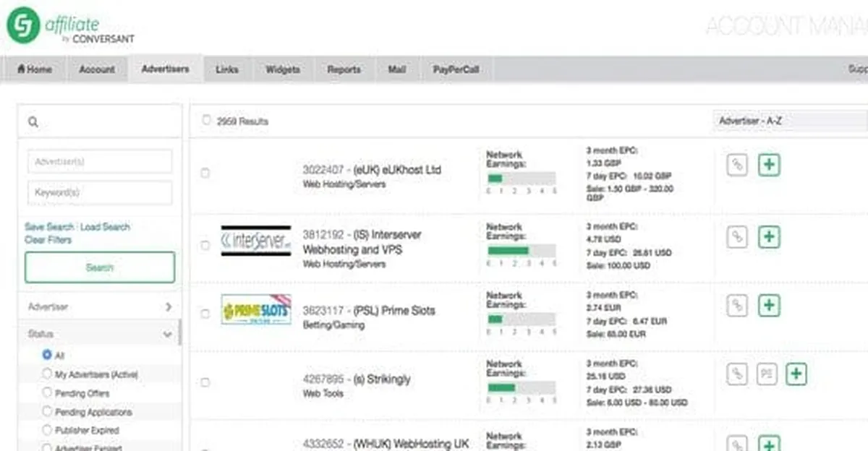Image resolution: width=868 pixels, height=451 pixels.
Task: Click the green plus icon for eUKhost Ltd
Action: click(x=769, y=165)
